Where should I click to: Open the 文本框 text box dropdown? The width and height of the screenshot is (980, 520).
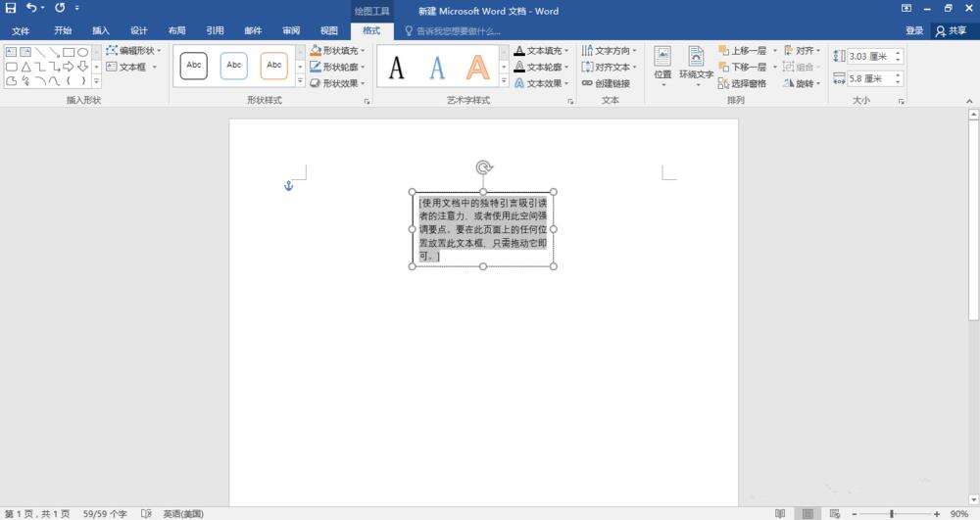point(131,67)
